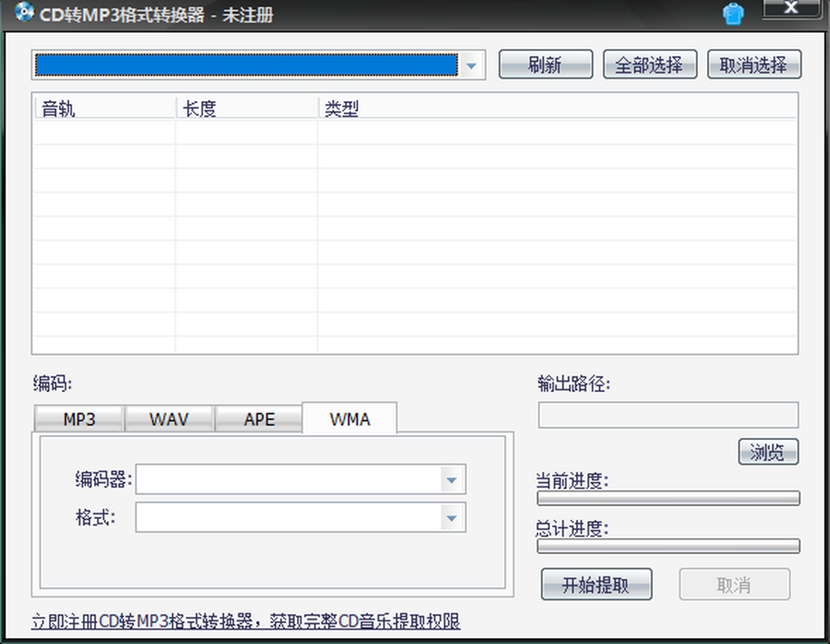Sort by the 音轨 column header

click(x=104, y=109)
